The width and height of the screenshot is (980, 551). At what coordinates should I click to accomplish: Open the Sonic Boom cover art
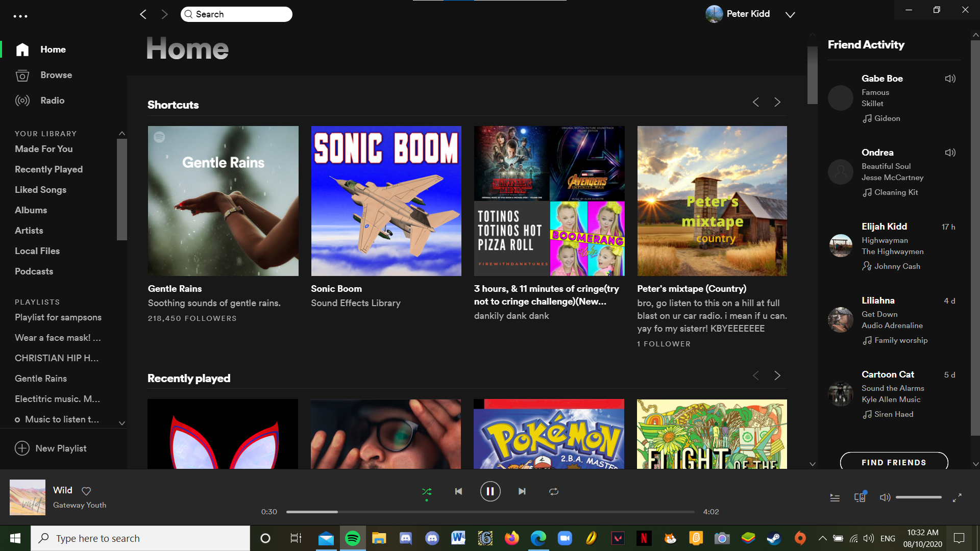386,201
